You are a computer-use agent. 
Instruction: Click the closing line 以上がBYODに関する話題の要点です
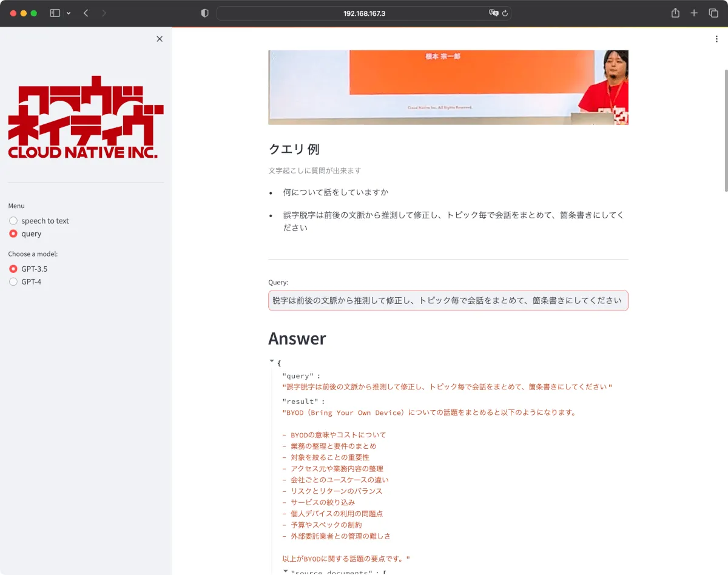click(346, 559)
